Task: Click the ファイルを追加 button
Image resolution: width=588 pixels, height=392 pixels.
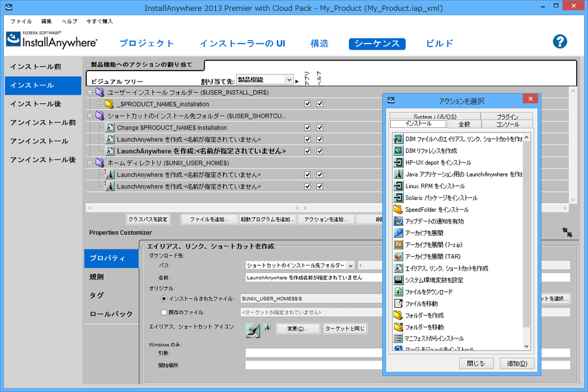Action: point(209,220)
